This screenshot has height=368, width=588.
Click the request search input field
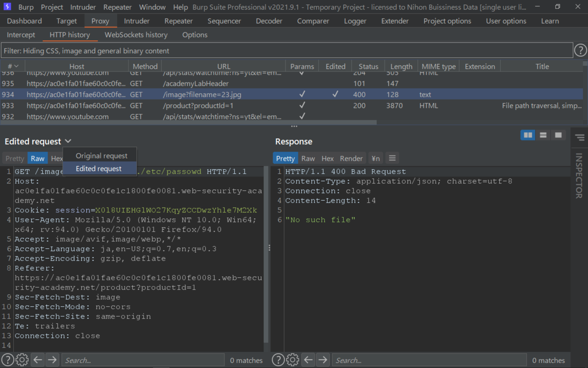143,360
